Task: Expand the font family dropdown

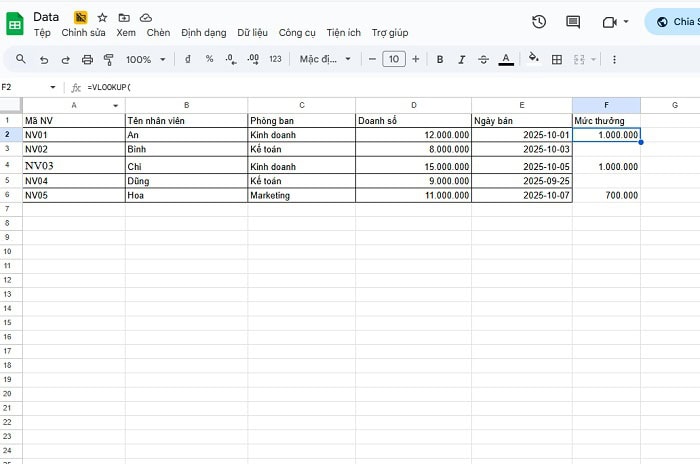Action: 326,60
